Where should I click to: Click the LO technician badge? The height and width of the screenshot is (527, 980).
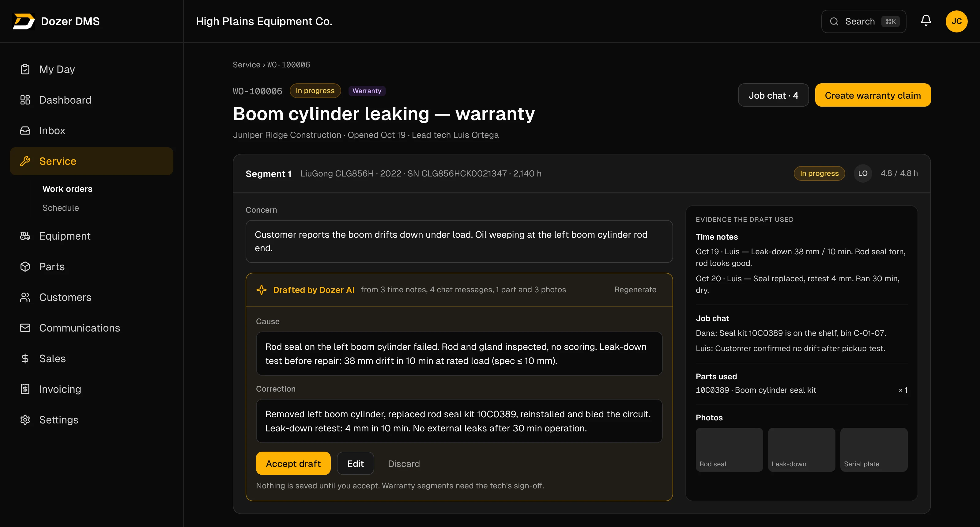[863, 173]
